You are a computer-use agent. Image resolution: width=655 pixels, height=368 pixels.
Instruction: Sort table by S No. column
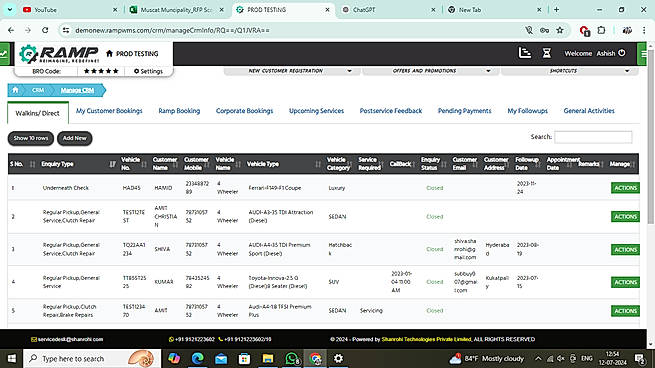click(23, 164)
